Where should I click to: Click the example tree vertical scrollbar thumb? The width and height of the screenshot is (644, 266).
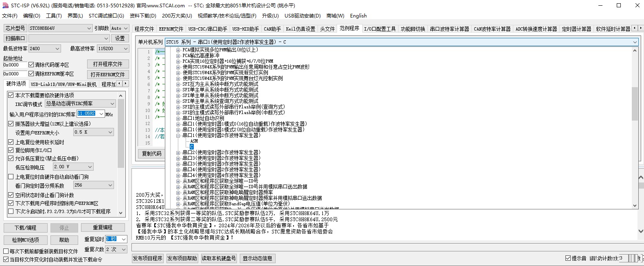point(635,104)
